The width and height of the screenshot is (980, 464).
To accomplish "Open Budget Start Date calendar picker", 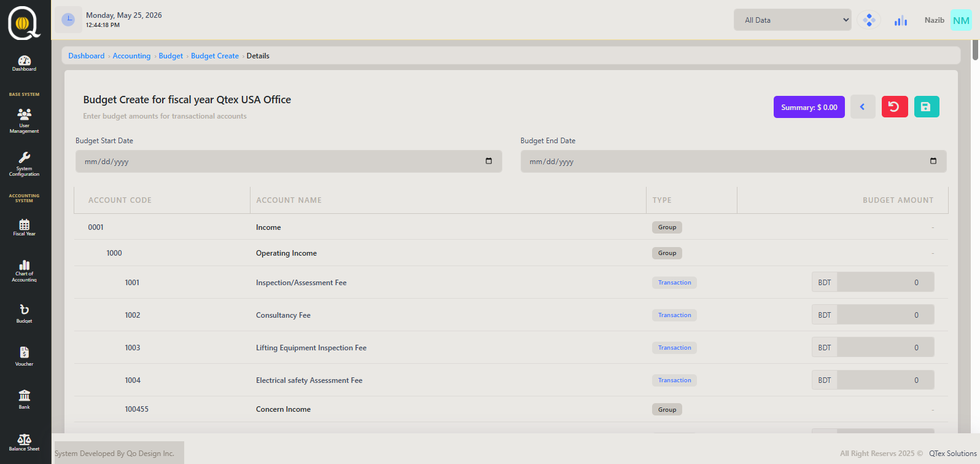I will point(489,161).
